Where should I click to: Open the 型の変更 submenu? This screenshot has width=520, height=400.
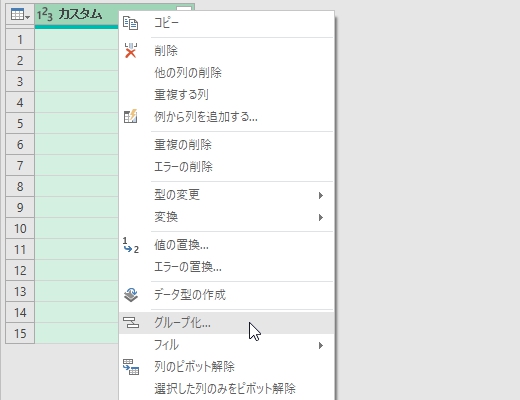[x=226, y=195]
